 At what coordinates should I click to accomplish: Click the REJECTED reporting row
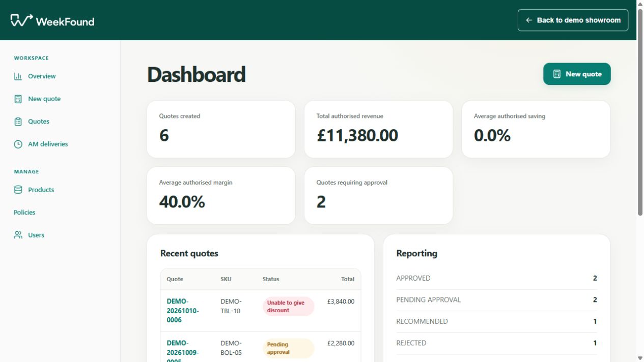point(496,343)
